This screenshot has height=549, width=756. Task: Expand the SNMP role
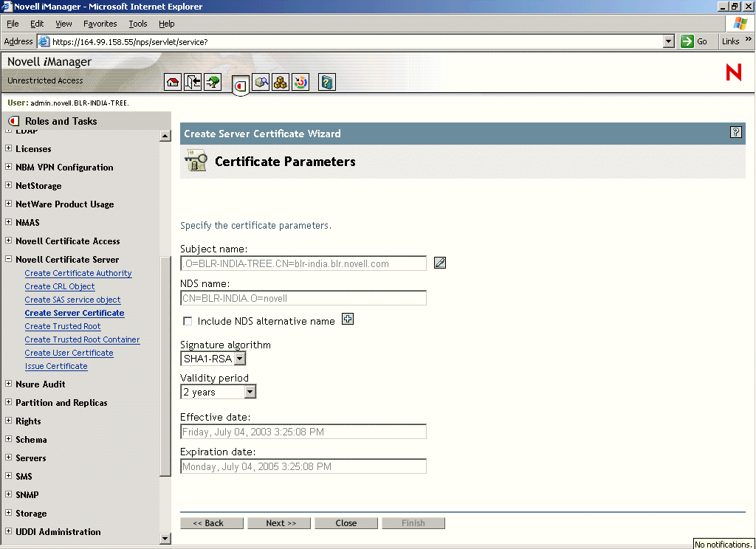(8, 494)
